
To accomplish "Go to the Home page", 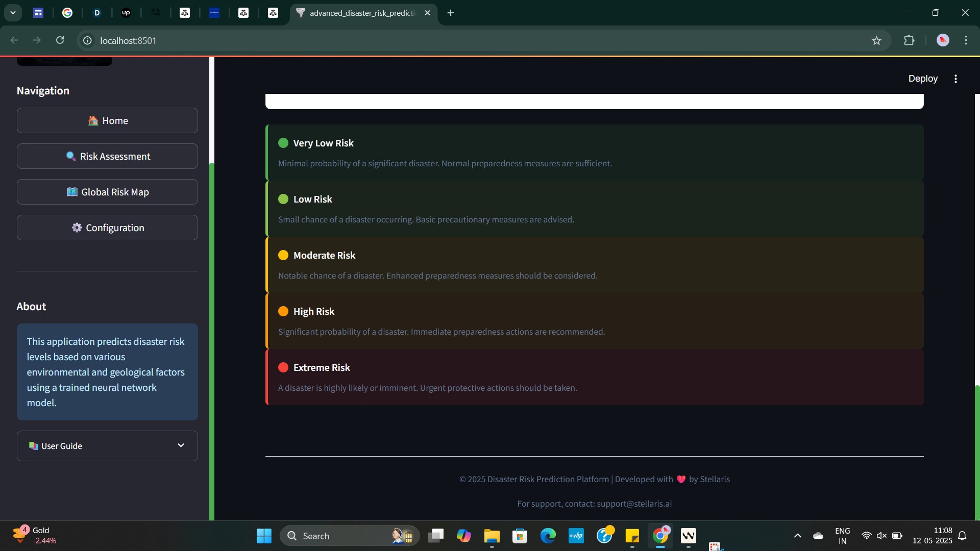I will click(x=107, y=120).
